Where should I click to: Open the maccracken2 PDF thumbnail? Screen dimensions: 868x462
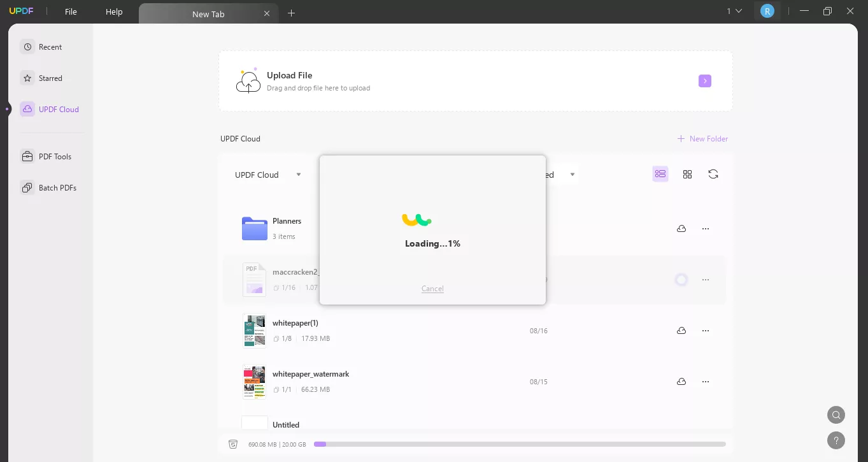(x=255, y=280)
